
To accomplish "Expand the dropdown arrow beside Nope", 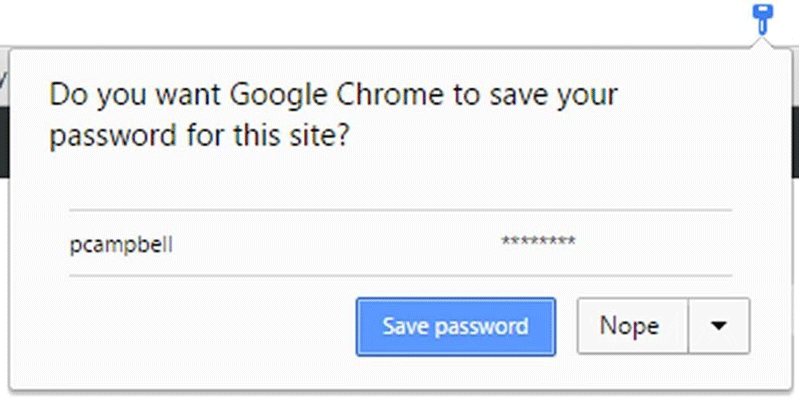I will click(x=719, y=326).
